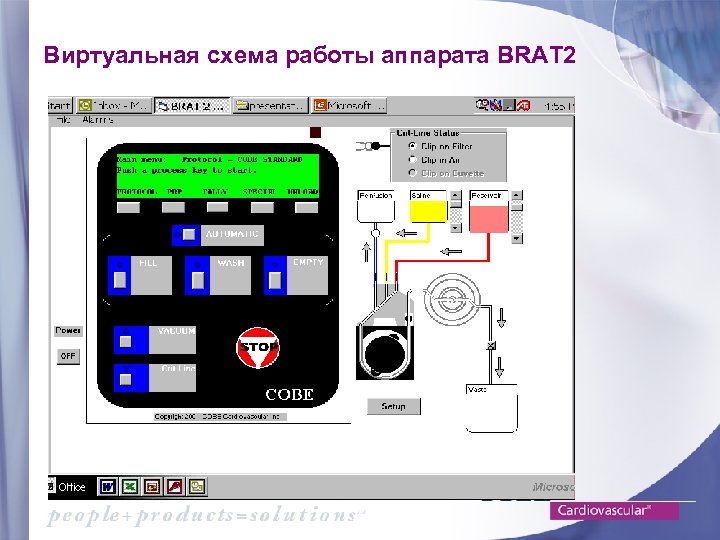Click the power OFF button
The width and height of the screenshot is (720, 540).
point(68,356)
